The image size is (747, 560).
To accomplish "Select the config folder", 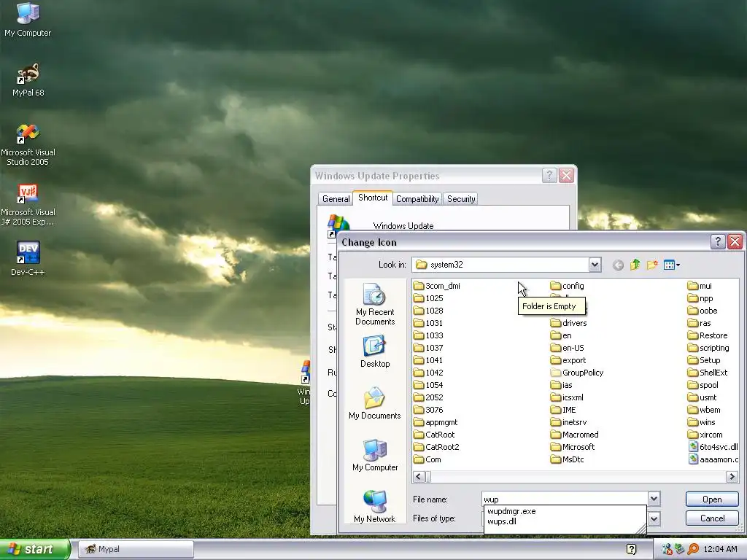I will click(567, 286).
